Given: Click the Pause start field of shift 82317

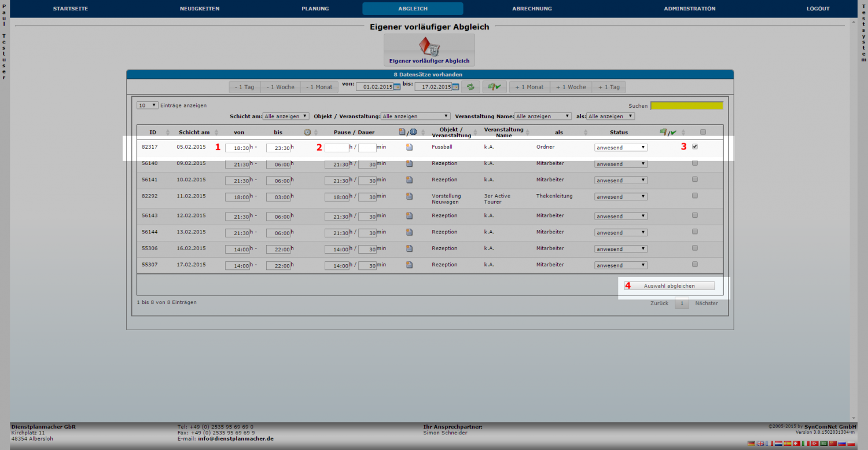Looking at the screenshot, I should click(x=337, y=148).
